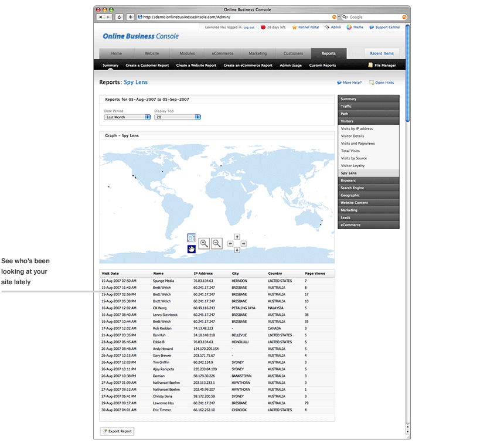The height and width of the screenshot is (443, 504).
Task: Click the browser address bar
Action: (x=234, y=17)
